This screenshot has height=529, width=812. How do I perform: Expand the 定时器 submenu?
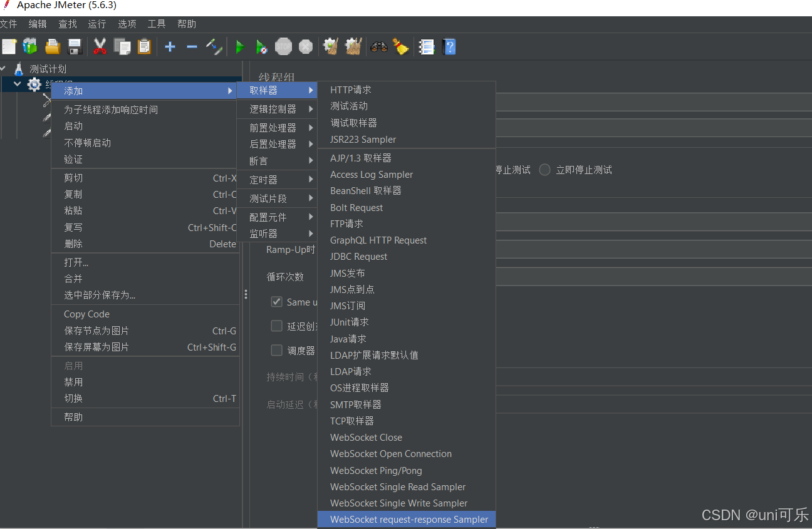pos(277,180)
